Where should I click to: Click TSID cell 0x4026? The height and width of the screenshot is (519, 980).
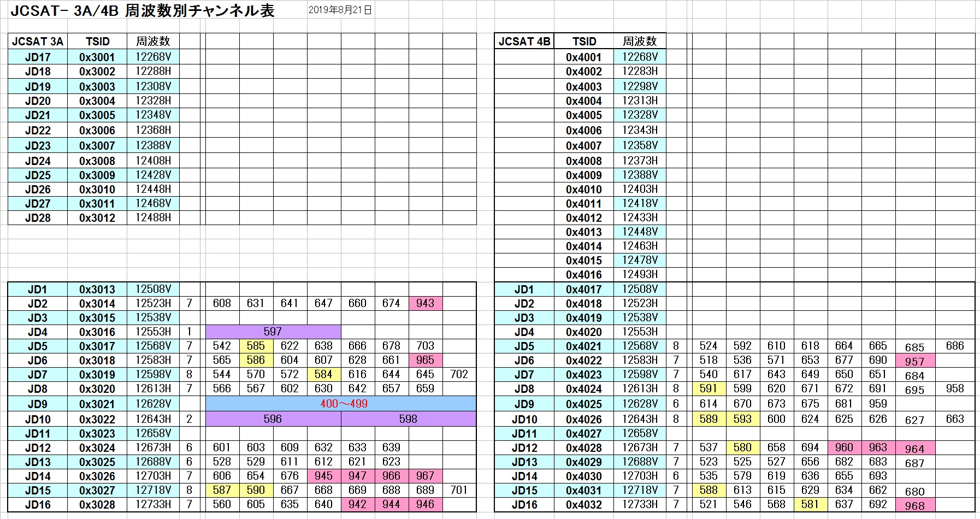point(584,420)
